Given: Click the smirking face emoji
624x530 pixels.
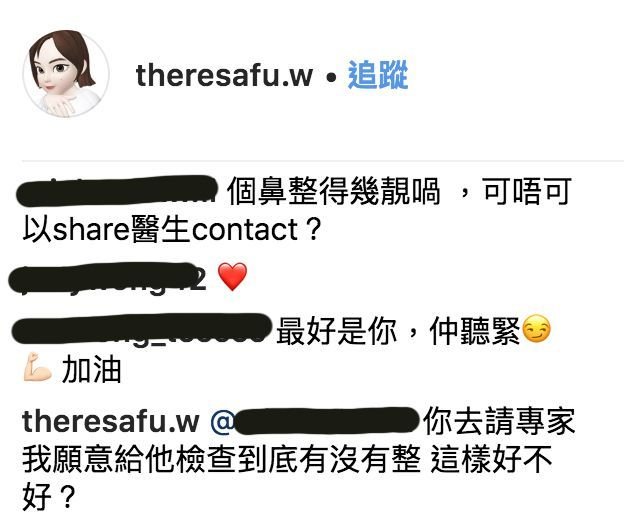Looking at the screenshot, I should click(536, 329).
